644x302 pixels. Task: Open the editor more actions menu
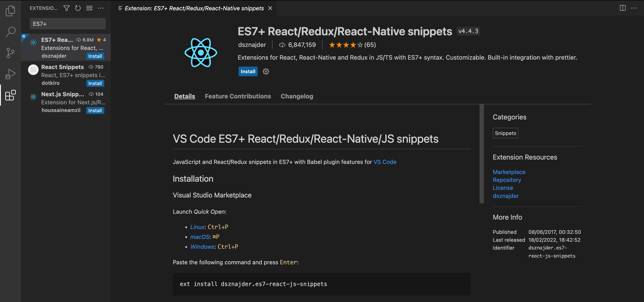[634, 8]
